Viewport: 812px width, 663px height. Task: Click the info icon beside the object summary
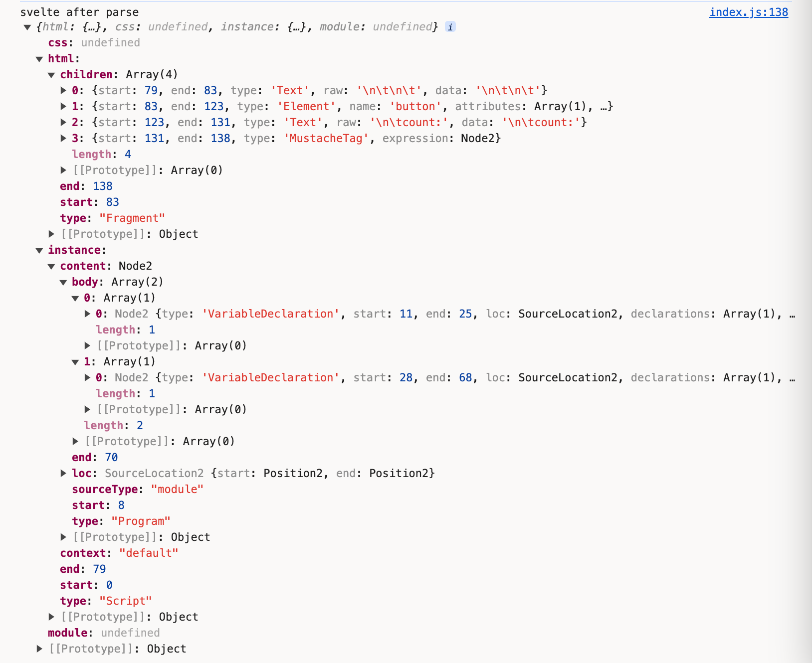point(450,27)
